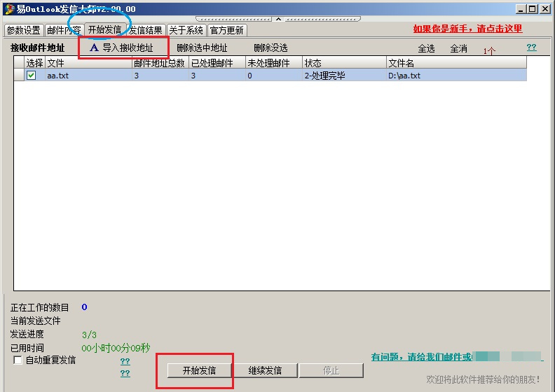
Task: Click the 继续发信 button
Action: click(x=265, y=370)
